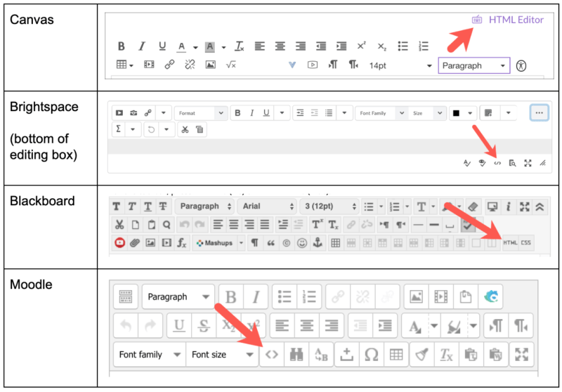This screenshot has width=562, height=392.
Task: Toggle italic in Moodle toolbar
Action: 256,297
